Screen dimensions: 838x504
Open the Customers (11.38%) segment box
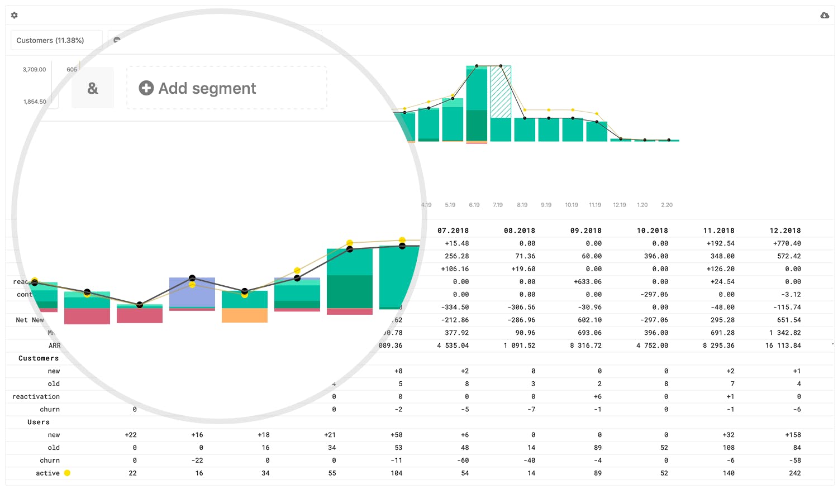click(56, 40)
